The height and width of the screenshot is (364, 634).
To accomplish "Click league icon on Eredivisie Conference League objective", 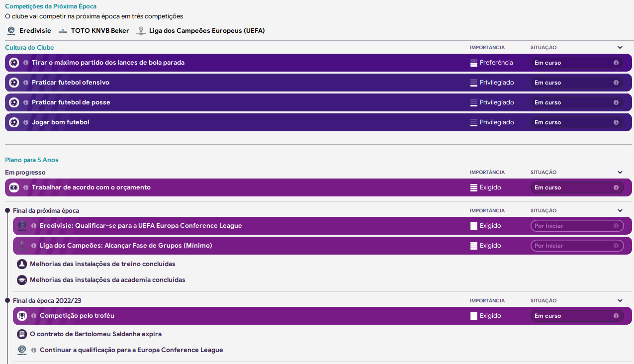I will [22, 226].
